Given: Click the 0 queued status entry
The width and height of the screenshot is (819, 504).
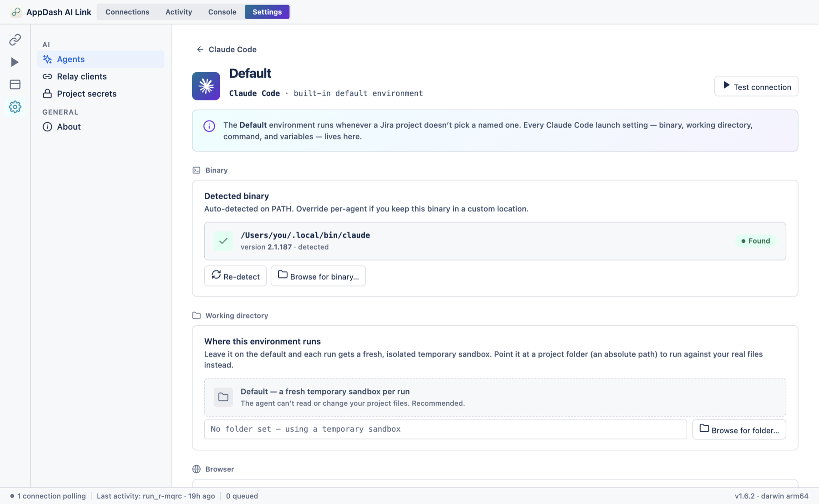Looking at the screenshot, I should point(242,496).
